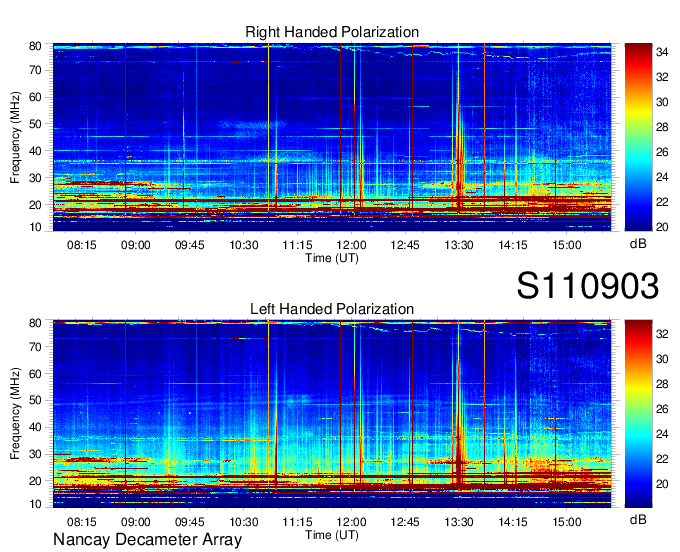Click the 34 tick on the Right Handed color bar

(662, 52)
